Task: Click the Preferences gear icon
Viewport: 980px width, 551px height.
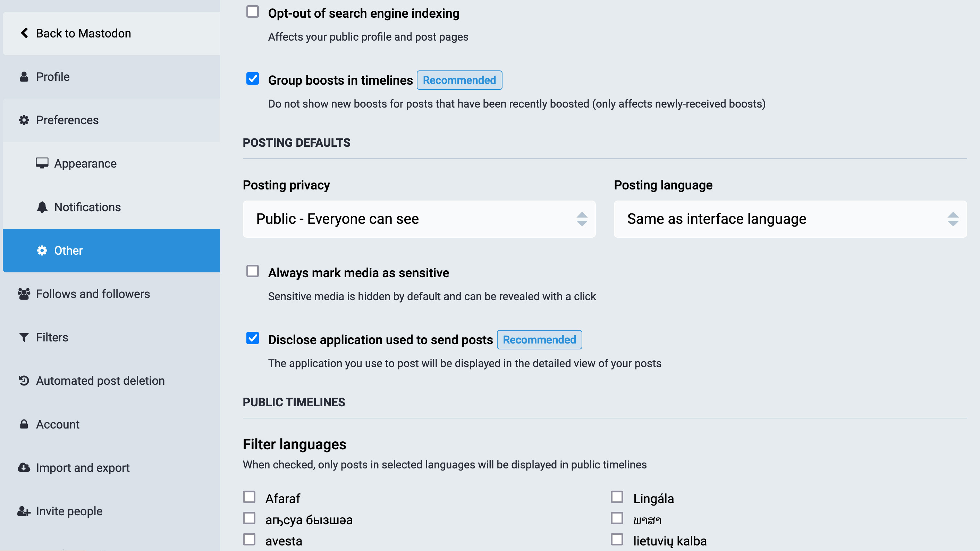Action: [24, 120]
